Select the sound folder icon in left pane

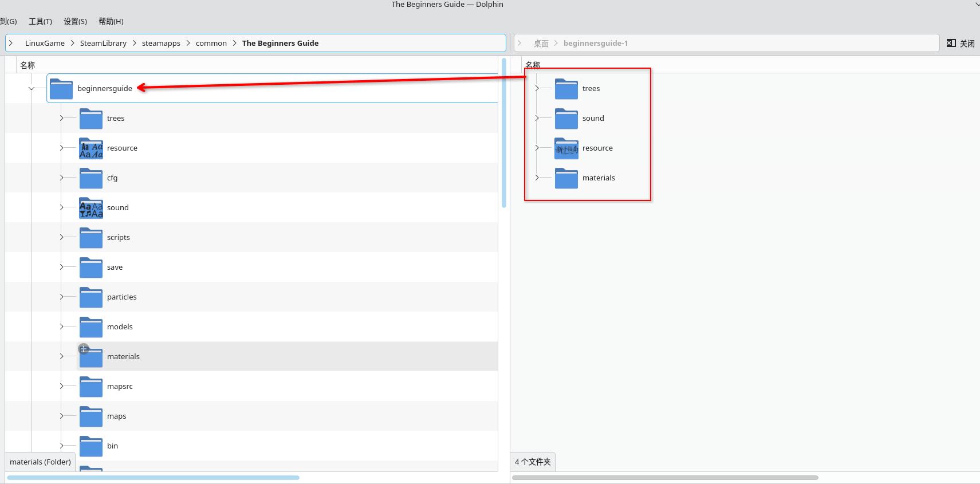point(91,208)
